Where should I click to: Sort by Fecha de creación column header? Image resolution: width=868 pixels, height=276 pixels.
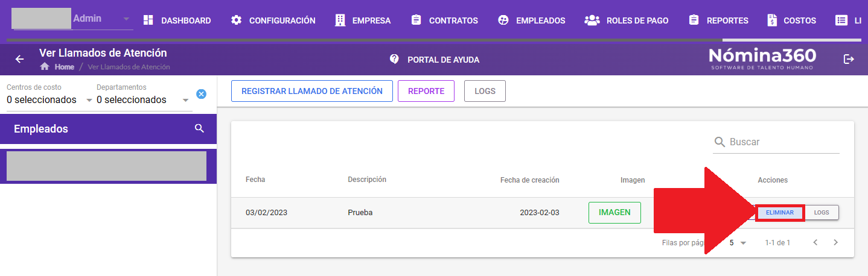tap(529, 180)
